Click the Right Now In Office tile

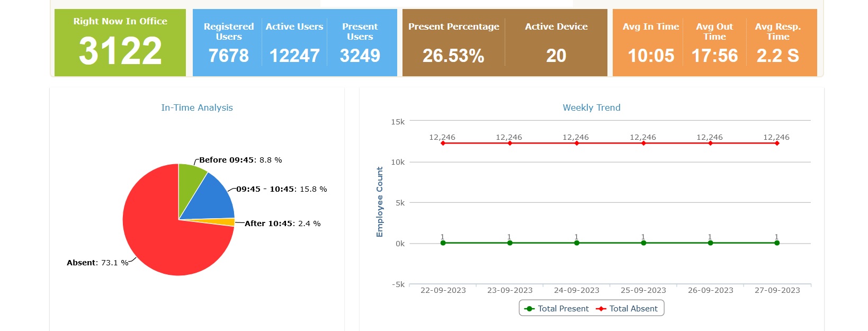point(120,42)
